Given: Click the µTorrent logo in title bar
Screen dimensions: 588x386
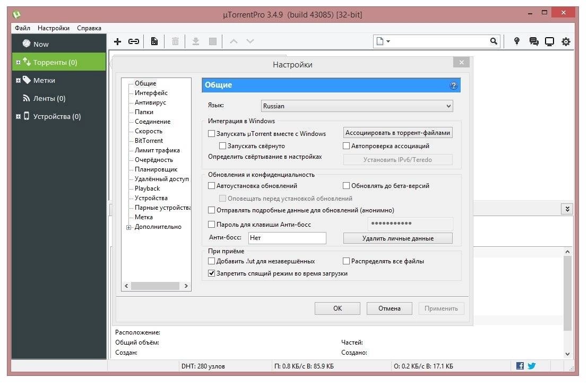Looking at the screenshot, I should (16, 15).
